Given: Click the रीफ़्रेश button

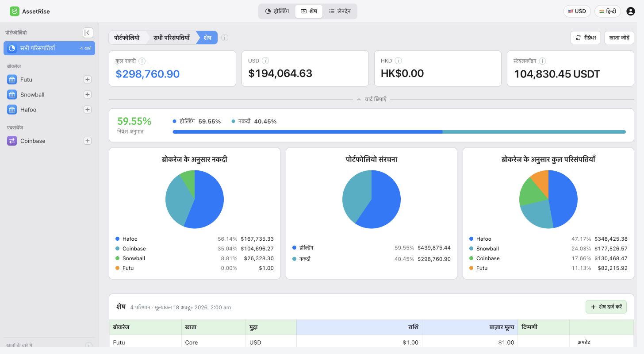Looking at the screenshot, I should tap(586, 38).
